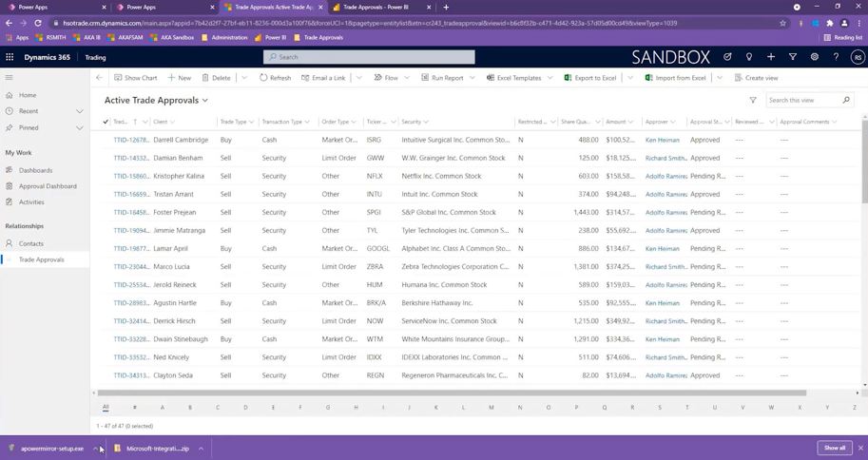
Task: Toggle the select-all checkmark in grid header
Action: (106, 122)
